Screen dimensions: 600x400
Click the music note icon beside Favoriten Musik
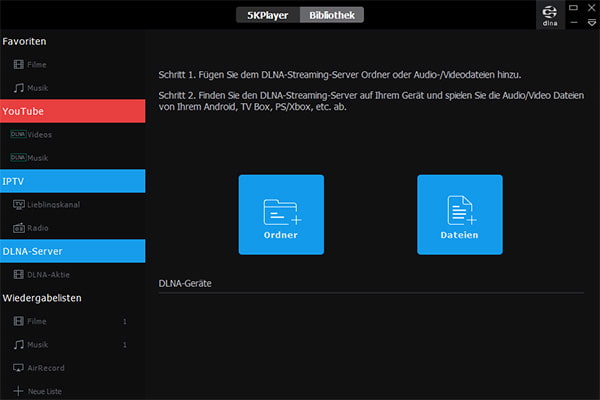(x=18, y=88)
